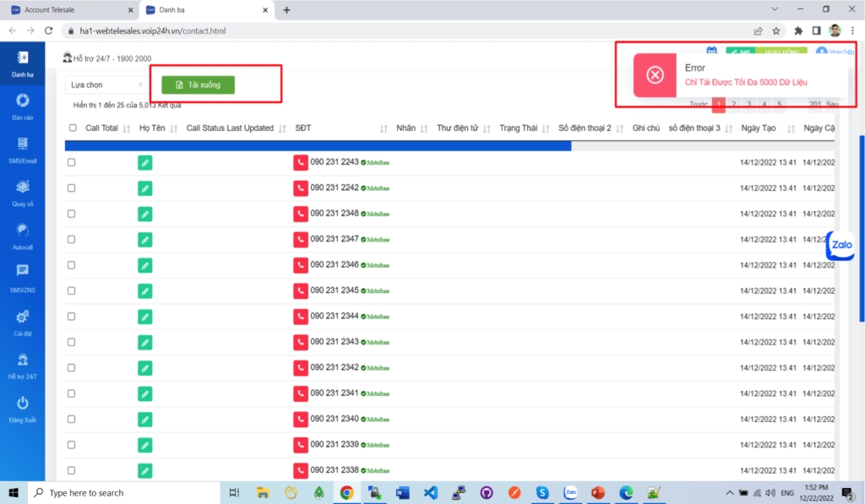The height and width of the screenshot is (504, 865).
Task: Select Quay số dialer icon
Action: coord(23,187)
